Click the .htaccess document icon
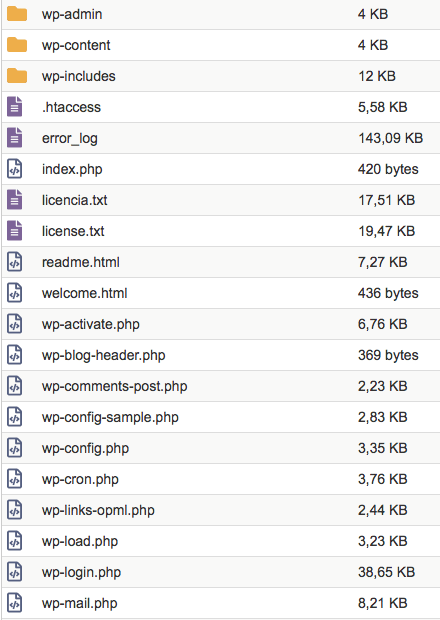The width and height of the screenshot is (440, 620). [x=15, y=107]
